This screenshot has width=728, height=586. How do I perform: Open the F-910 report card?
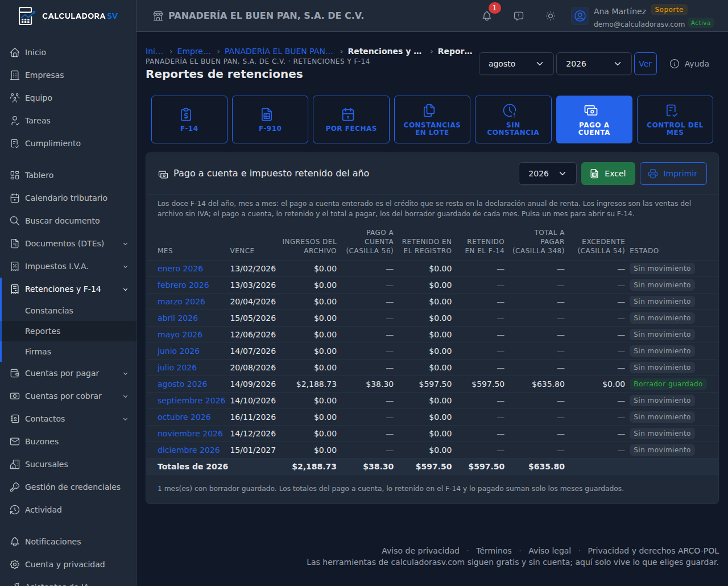(270, 119)
